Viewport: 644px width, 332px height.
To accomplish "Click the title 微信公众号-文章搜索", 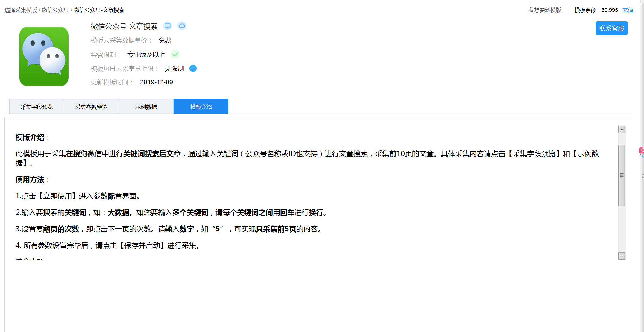I will pos(124,26).
